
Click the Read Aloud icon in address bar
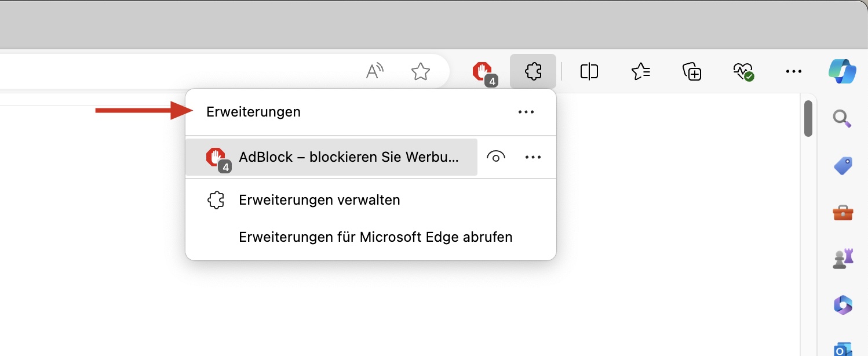375,71
